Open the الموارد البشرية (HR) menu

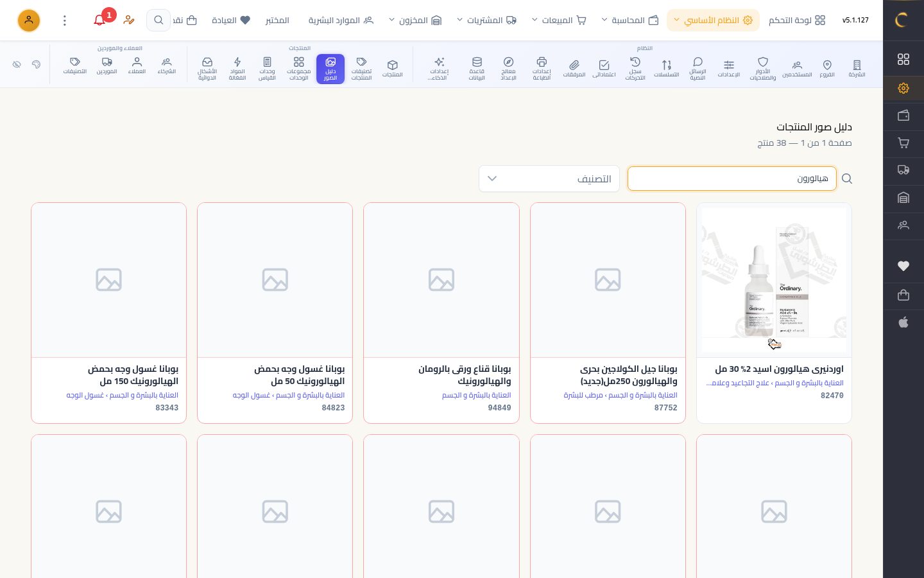[x=341, y=21]
